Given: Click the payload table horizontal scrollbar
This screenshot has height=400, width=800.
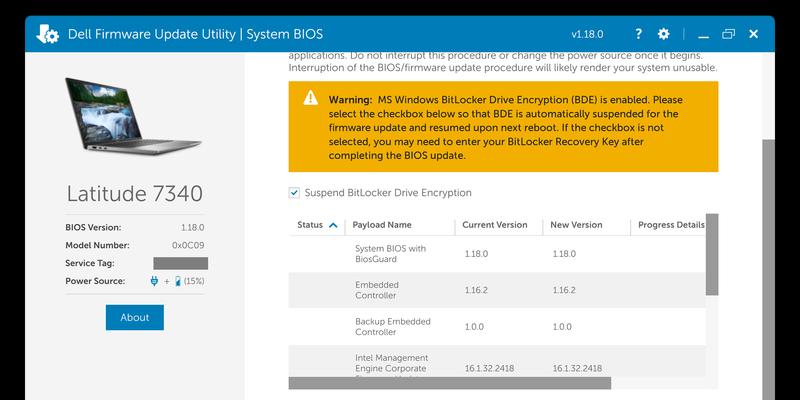Looking at the screenshot, I should click(x=449, y=383).
